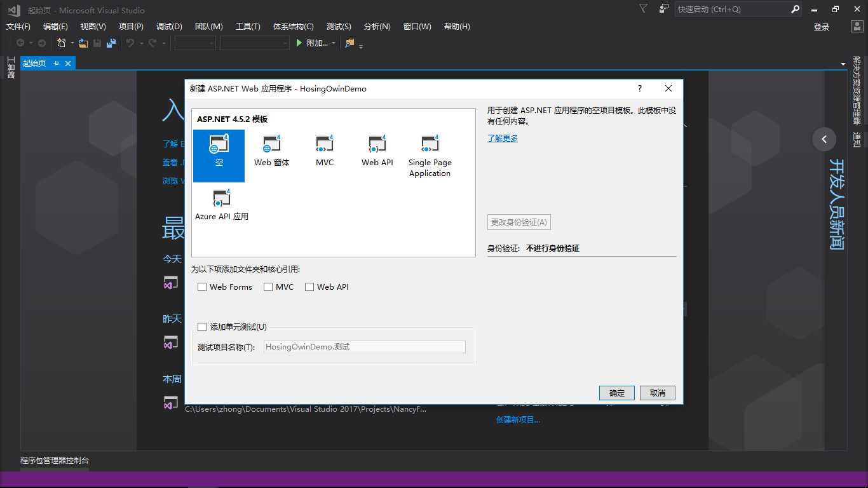Click the find in files toolbar icon
868x488 pixels.
(x=349, y=43)
